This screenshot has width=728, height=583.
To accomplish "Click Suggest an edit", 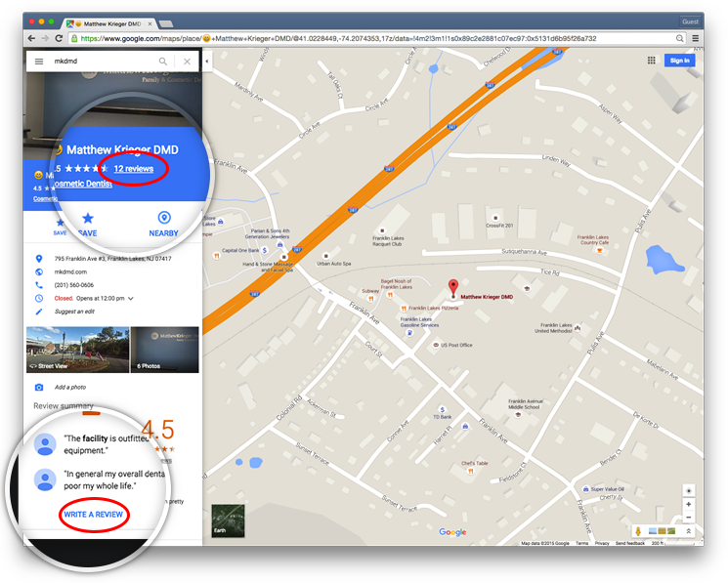I will tap(74, 312).
